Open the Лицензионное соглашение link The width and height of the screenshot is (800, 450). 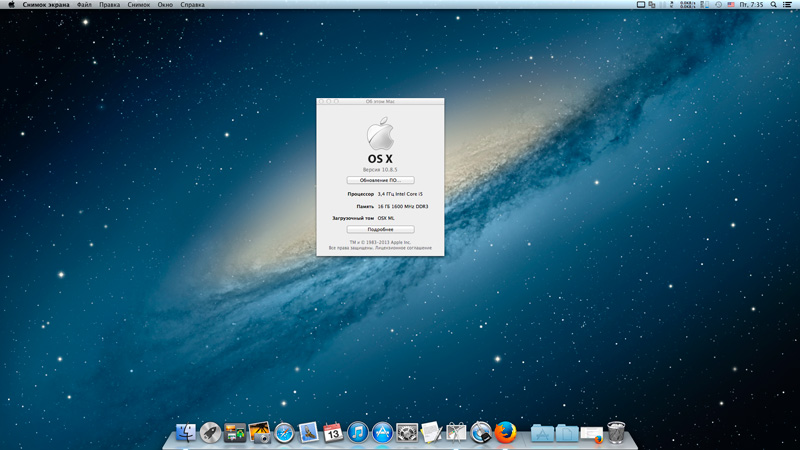(x=404, y=248)
